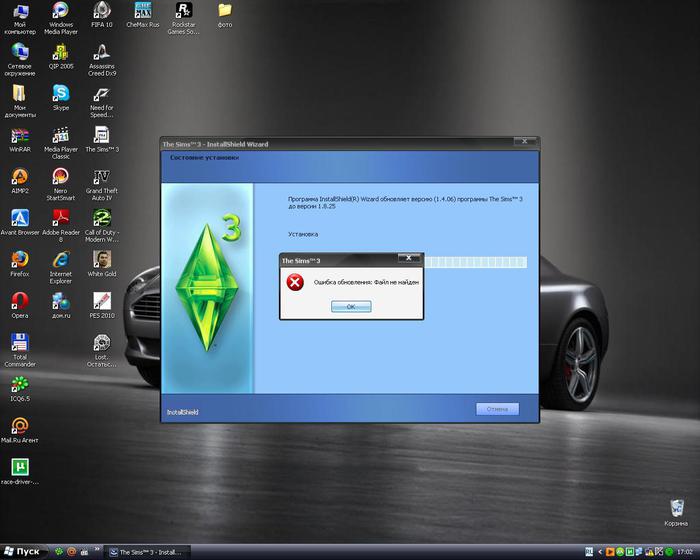Open Мой компьютер desktop icon
This screenshot has width=700, height=560.
click(x=20, y=18)
